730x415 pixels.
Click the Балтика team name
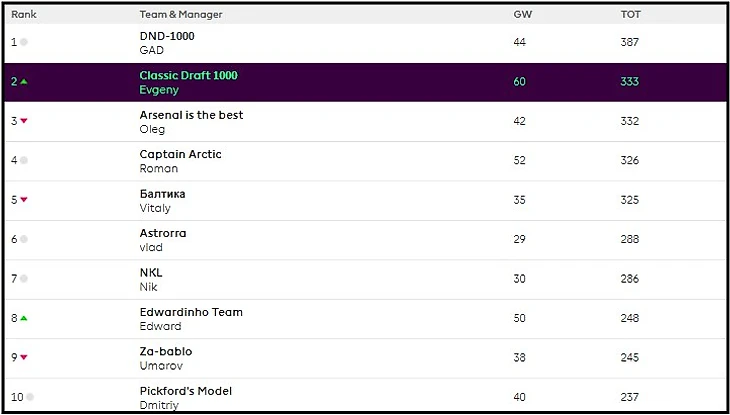click(x=162, y=194)
